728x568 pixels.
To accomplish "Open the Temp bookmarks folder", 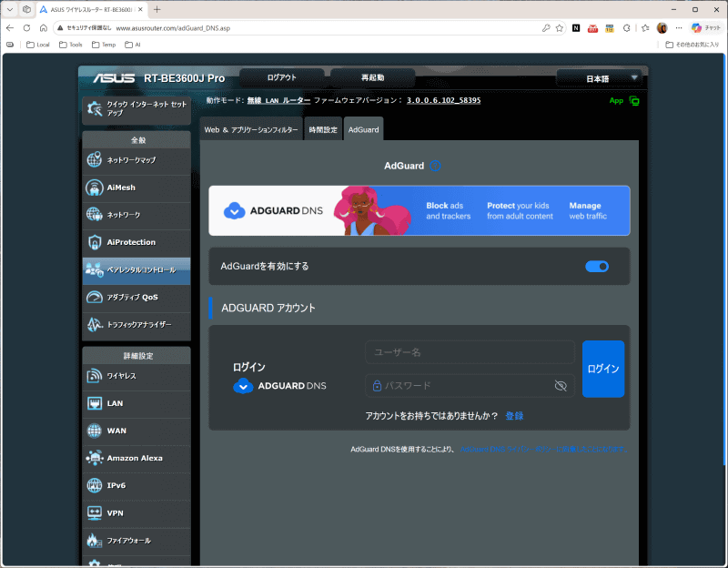I will click(x=104, y=45).
